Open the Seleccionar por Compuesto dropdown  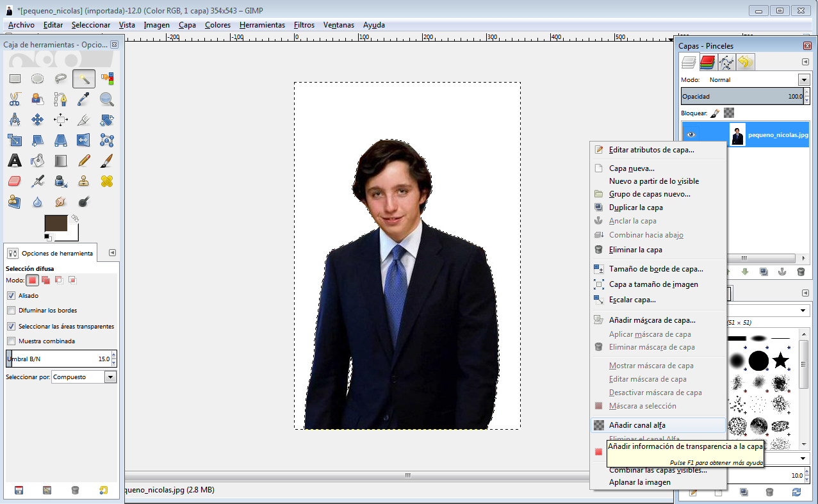pyautogui.click(x=84, y=377)
